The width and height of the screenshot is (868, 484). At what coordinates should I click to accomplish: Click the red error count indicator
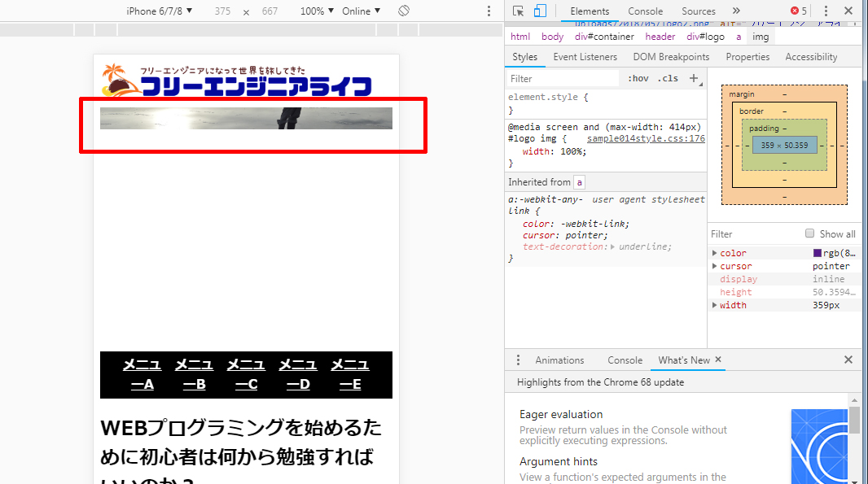[798, 11]
